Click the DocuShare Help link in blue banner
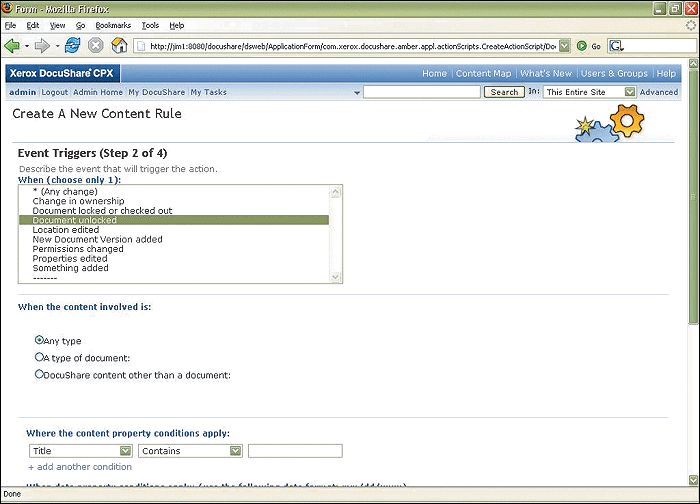Screen dimensions: 700x504 pos(666,74)
